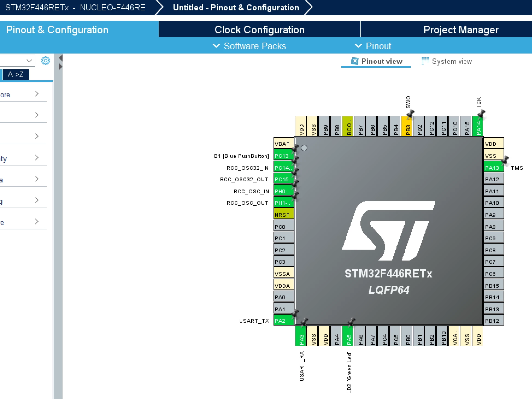Click the PB9 pin
Image resolution: width=532 pixels, height=399 pixels.
point(324,126)
